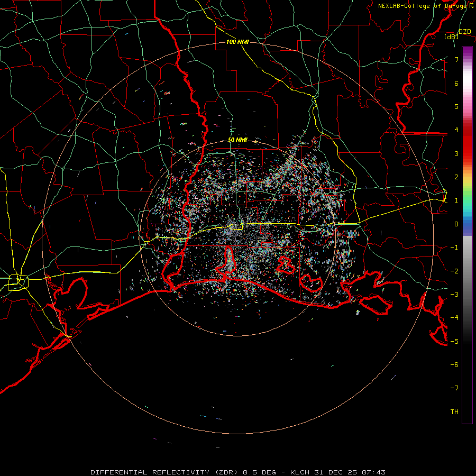Viewport: 476px width, 476px height.
Task: Click the TH threshold label on the scale
Action: (454, 412)
